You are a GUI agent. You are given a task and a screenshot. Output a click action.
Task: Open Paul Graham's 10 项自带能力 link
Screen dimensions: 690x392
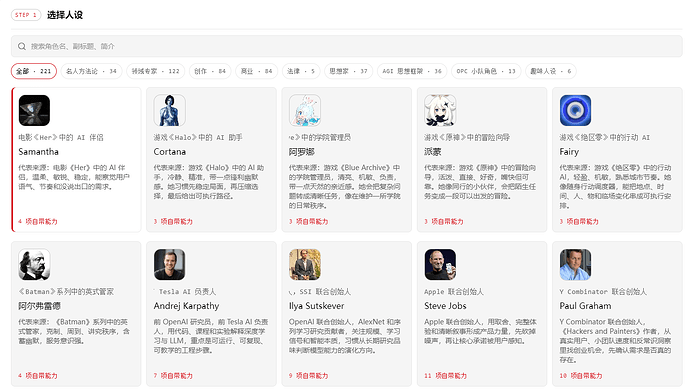tap(581, 376)
